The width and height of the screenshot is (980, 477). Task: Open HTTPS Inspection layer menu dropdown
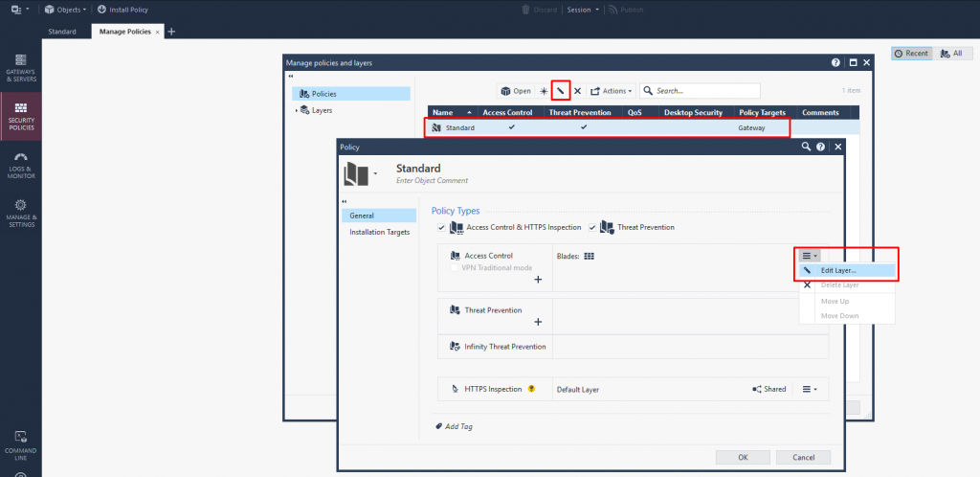pos(809,389)
